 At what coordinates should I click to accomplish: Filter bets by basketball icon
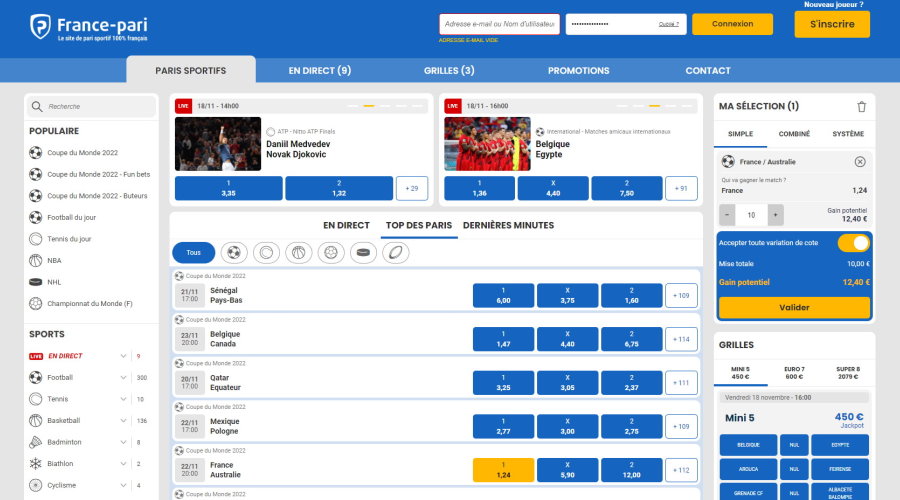click(298, 253)
